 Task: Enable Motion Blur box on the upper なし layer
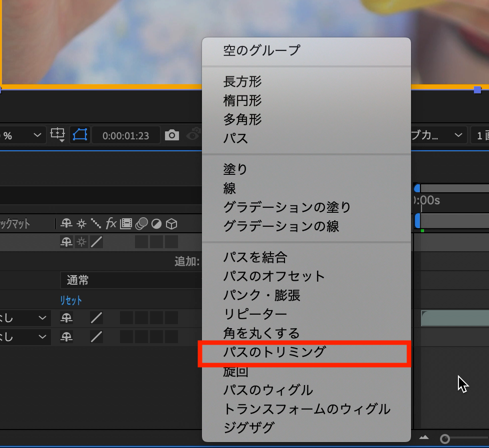141,318
